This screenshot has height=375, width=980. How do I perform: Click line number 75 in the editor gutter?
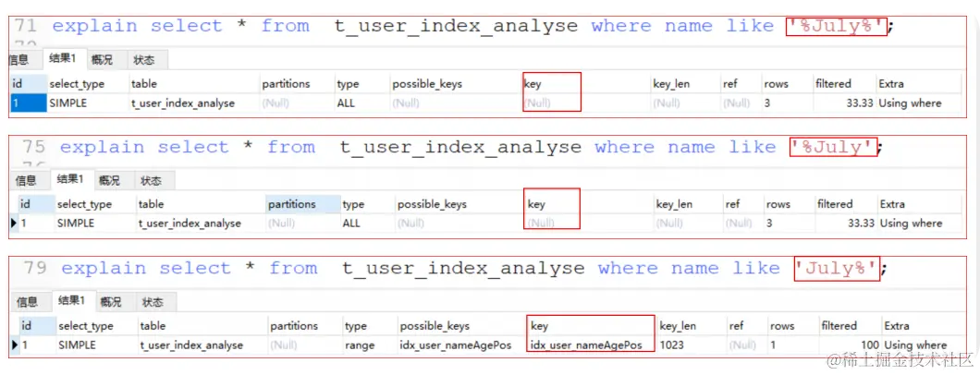point(34,148)
